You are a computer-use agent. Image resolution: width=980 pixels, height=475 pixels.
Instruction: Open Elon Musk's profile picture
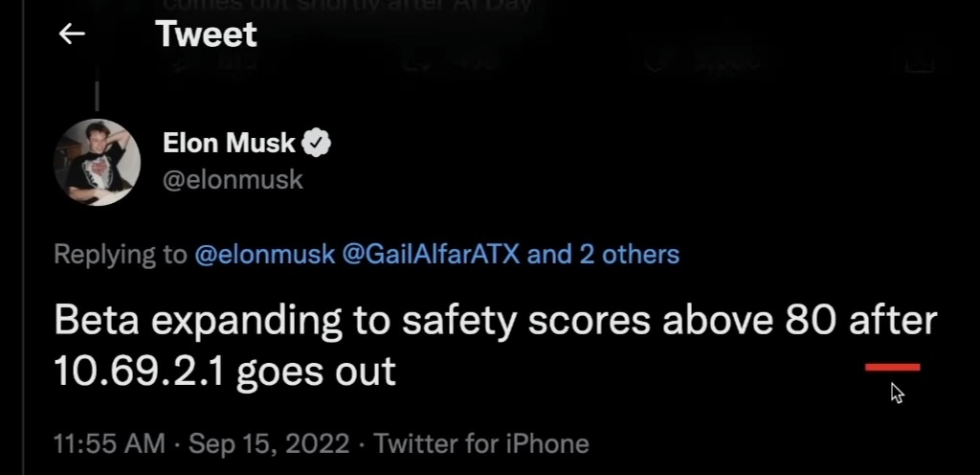click(x=97, y=163)
